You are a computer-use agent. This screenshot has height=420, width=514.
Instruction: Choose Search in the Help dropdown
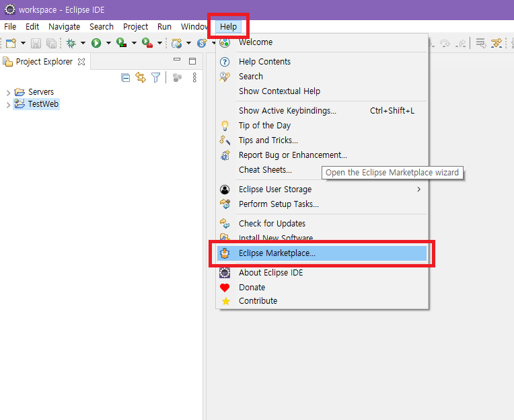[x=322, y=77]
